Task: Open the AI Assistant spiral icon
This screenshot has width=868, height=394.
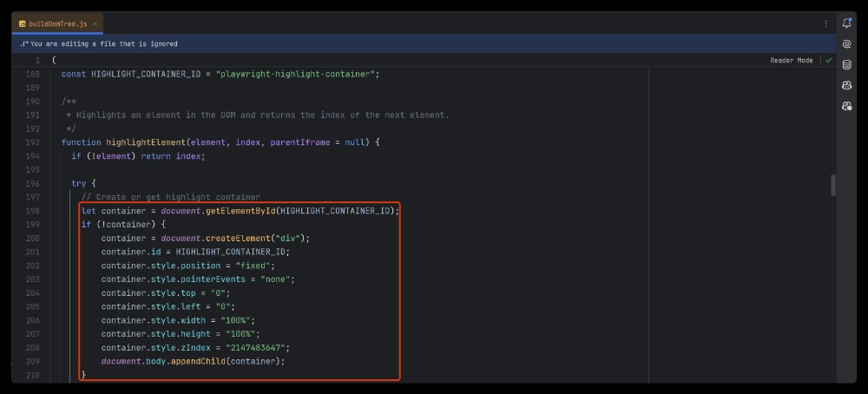Action: [846, 43]
